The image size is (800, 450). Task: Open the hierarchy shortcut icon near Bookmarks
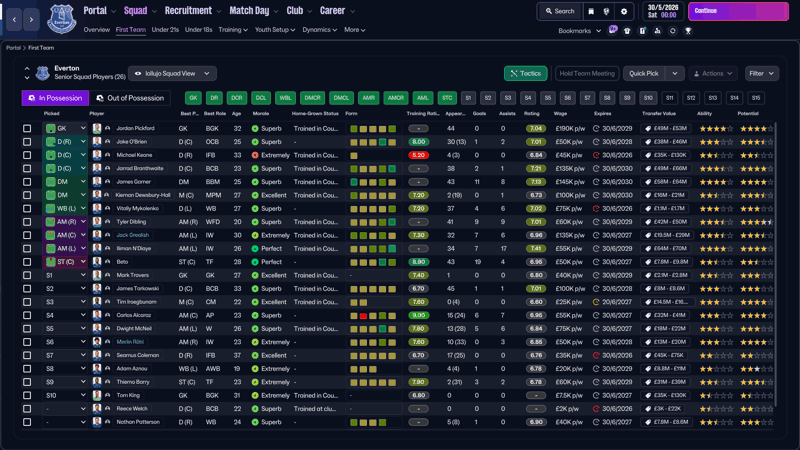click(658, 31)
